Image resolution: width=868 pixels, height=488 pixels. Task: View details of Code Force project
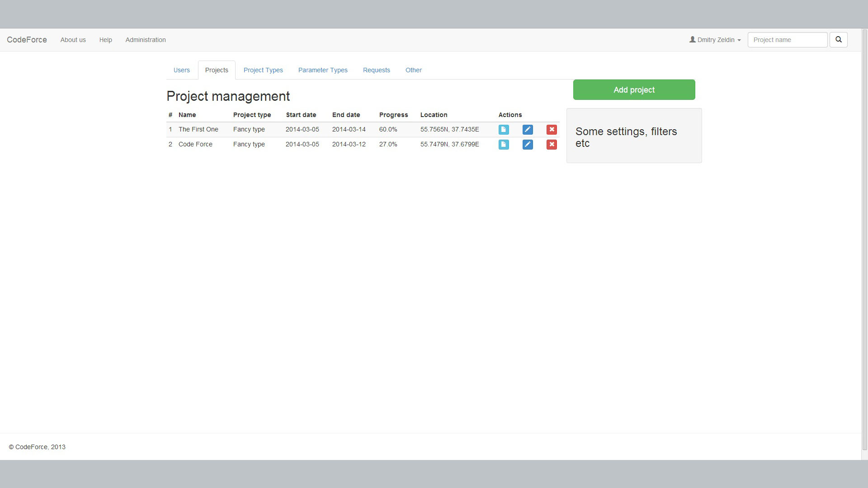tap(504, 145)
